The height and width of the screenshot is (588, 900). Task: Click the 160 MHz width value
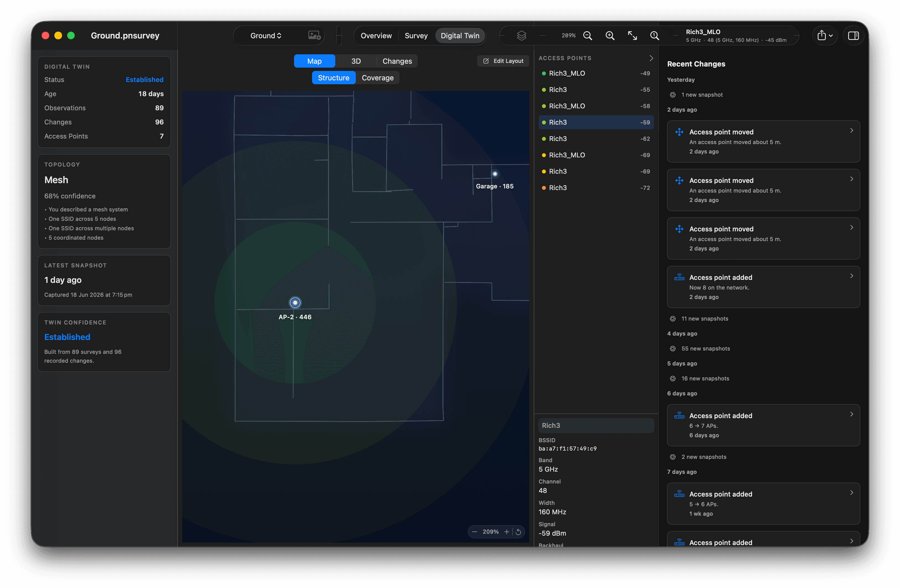[x=552, y=512]
